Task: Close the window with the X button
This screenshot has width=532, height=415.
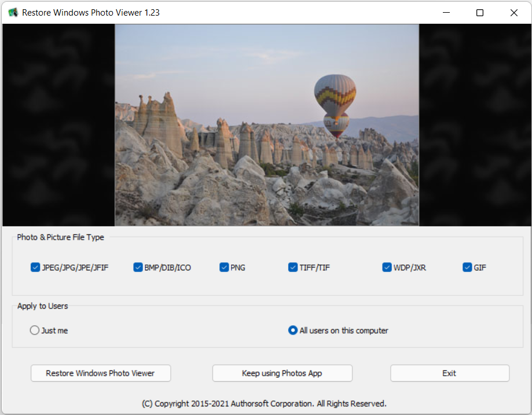Action: [513, 13]
